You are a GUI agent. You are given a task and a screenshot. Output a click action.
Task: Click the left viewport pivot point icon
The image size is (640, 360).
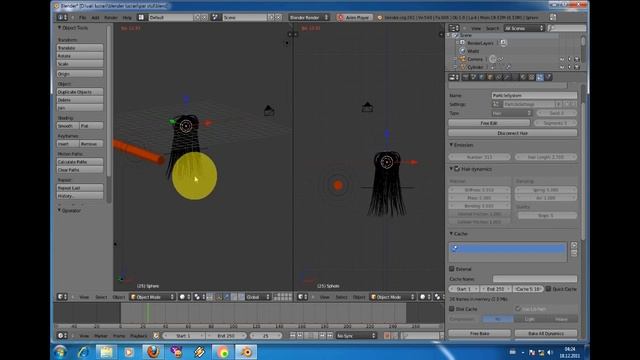point(199,297)
